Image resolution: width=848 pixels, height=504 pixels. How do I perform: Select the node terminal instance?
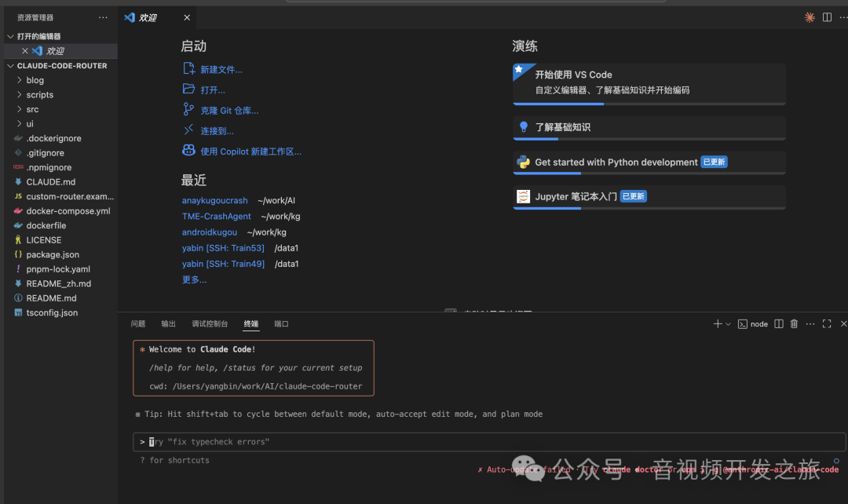point(753,324)
